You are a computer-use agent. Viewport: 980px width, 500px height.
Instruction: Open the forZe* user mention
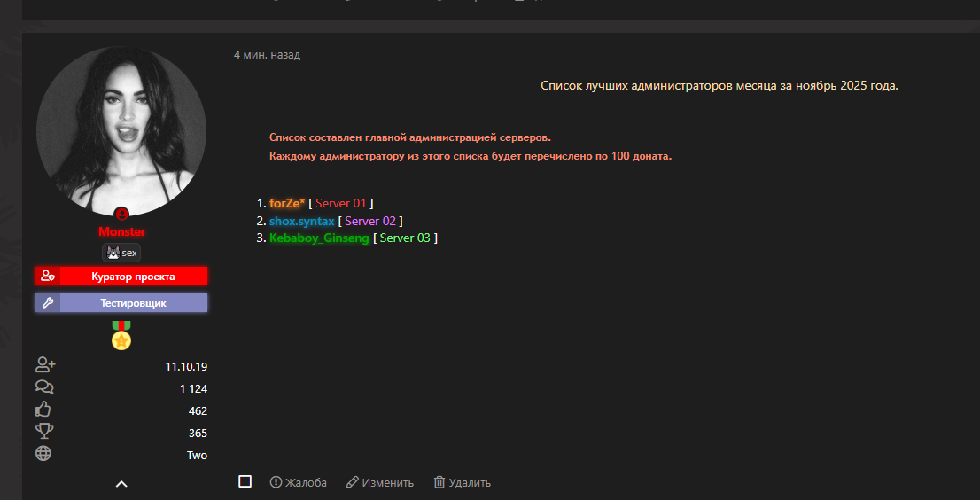[286, 203]
